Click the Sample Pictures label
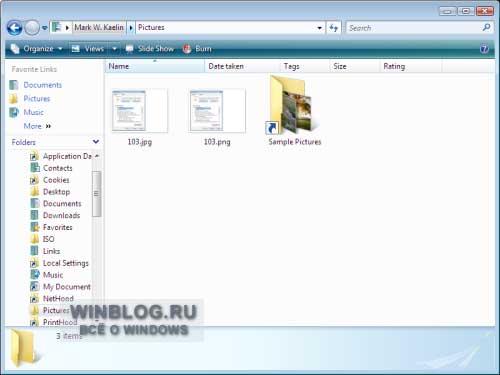500x375 pixels. (295, 142)
